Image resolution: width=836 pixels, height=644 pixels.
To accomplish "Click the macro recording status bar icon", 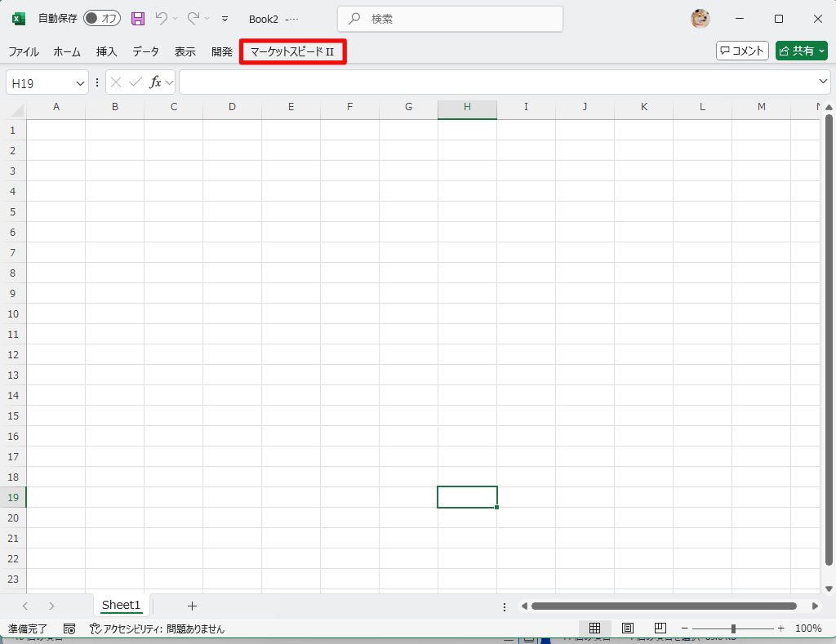I will point(69,628).
